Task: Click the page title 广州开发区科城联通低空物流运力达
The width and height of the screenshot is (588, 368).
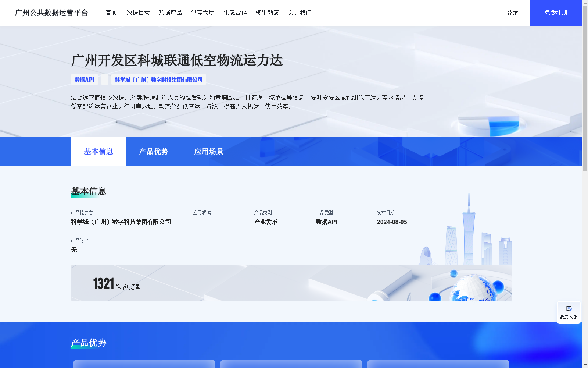Action: click(x=177, y=60)
